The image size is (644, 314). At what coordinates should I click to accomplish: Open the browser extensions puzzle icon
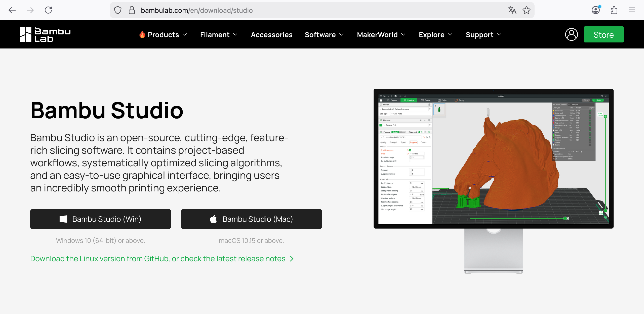[x=614, y=10]
